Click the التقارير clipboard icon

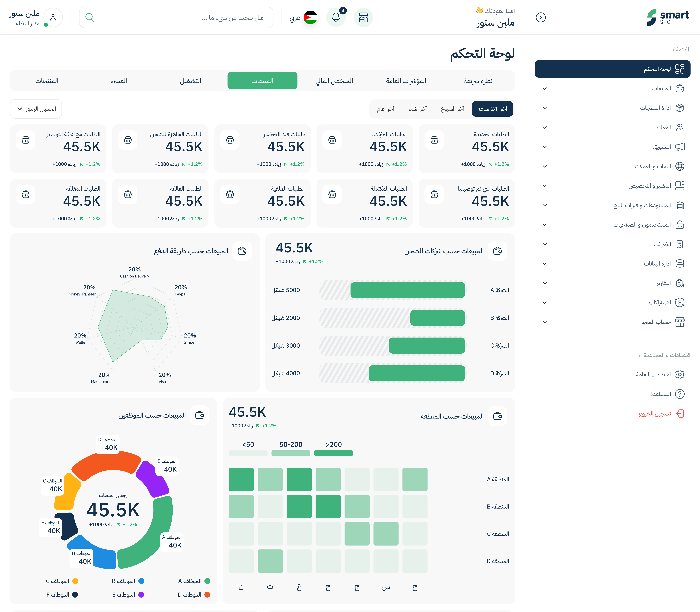point(680,283)
